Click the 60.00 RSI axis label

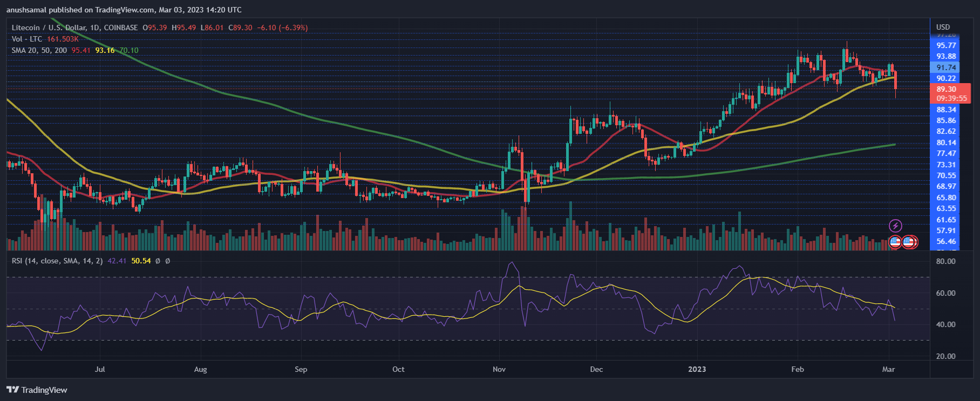tap(946, 293)
